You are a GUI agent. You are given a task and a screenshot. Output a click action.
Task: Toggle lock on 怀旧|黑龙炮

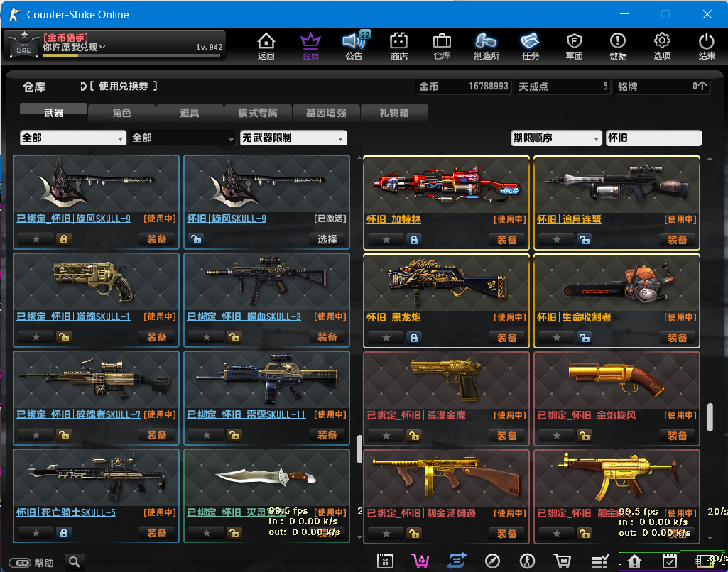point(413,338)
